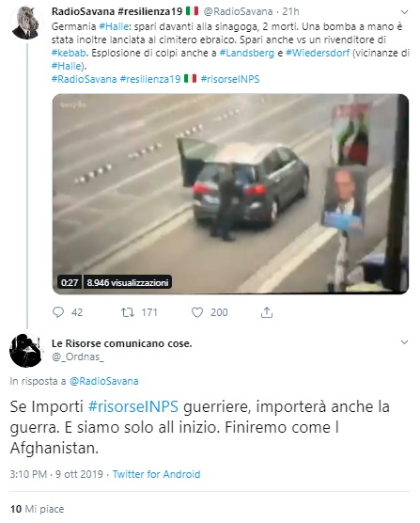Image resolution: width=420 pixels, height=523 pixels.
Task: Open the #Landsberg hashtag
Action: [247, 53]
